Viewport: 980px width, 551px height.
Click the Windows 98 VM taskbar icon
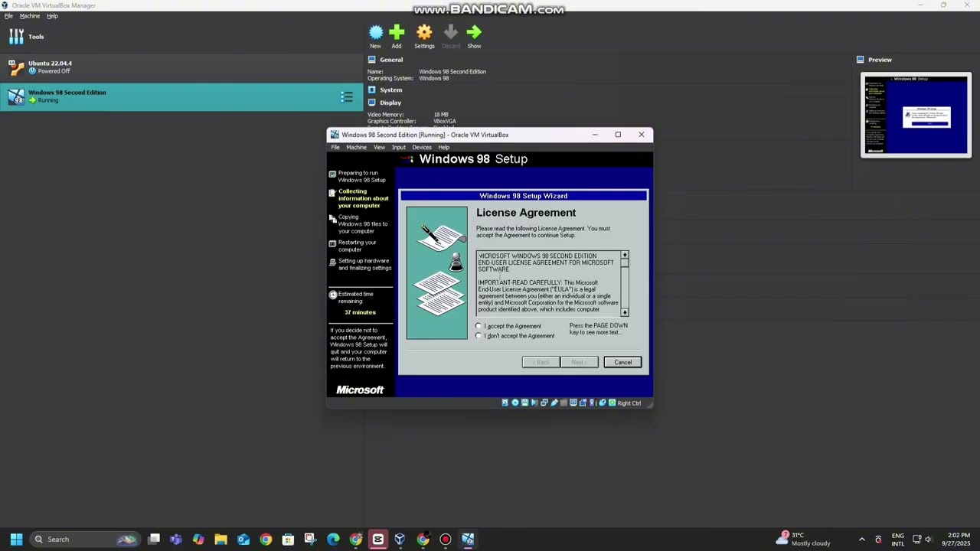pos(468,540)
